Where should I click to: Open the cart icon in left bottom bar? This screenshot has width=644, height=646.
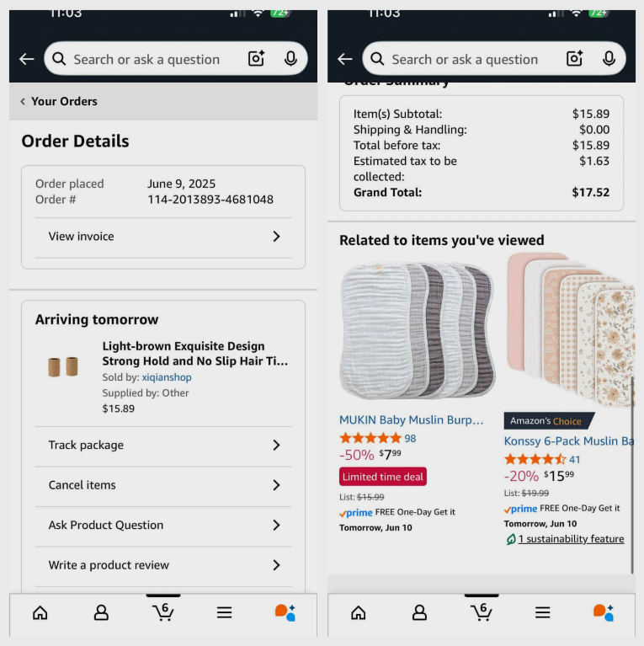click(163, 612)
